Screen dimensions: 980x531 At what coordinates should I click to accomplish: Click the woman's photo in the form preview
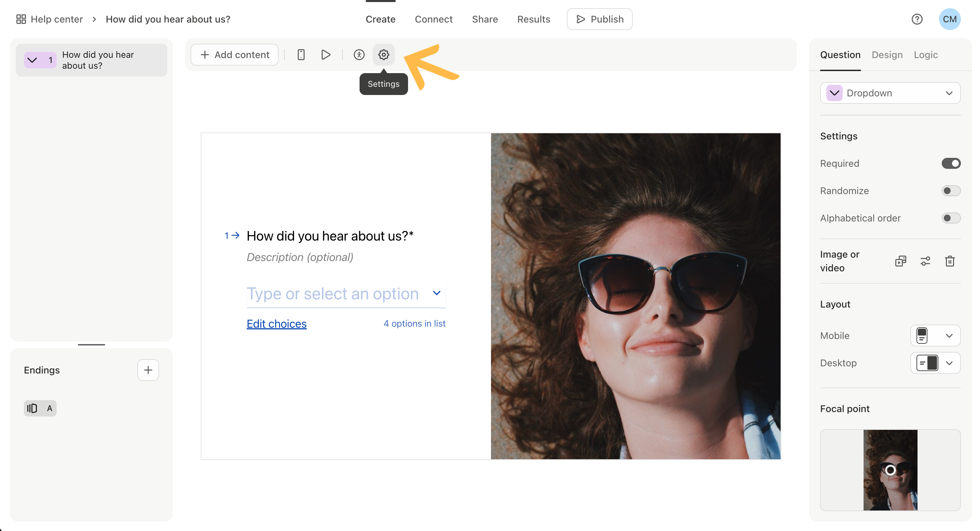(x=635, y=296)
